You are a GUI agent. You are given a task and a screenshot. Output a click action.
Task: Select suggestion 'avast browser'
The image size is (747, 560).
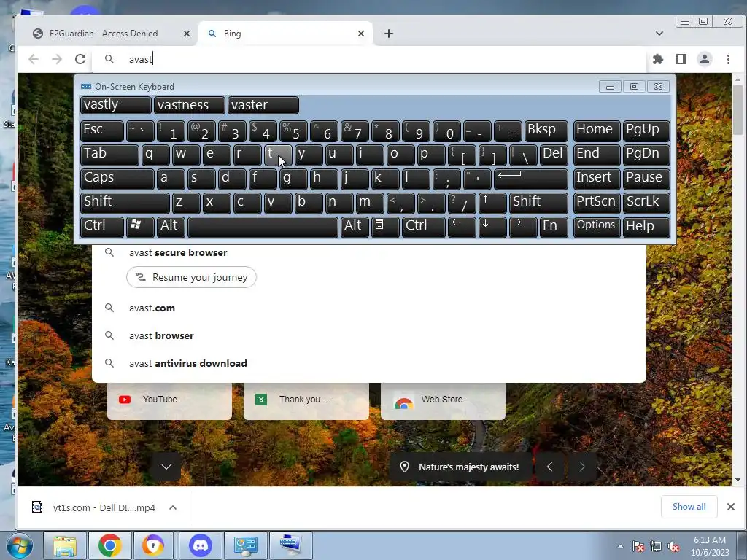368,335
